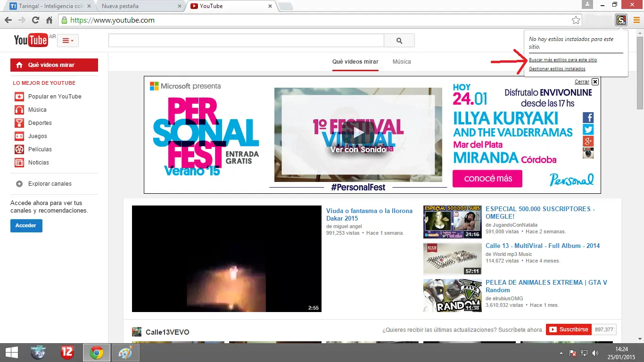Select the YouTube browser tab

point(231,6)
